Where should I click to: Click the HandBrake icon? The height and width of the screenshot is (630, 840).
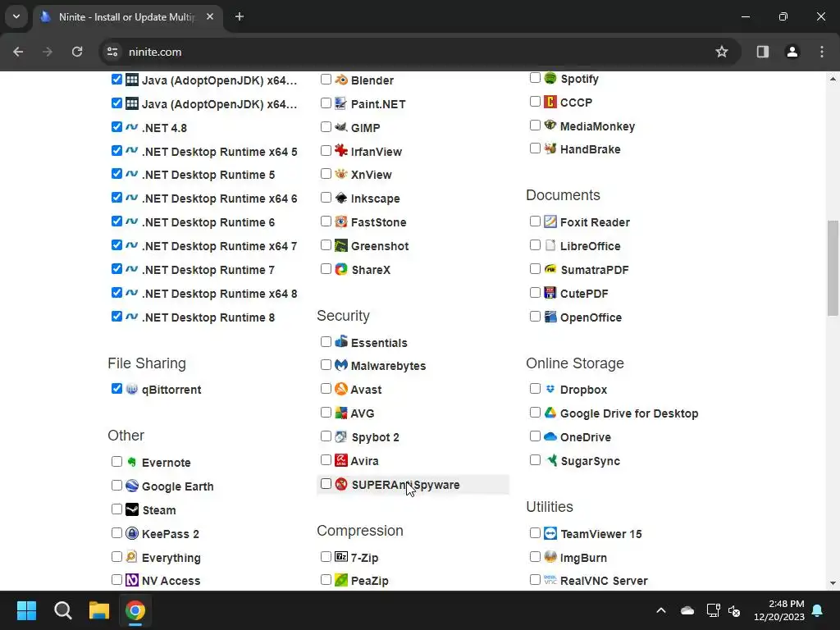coord(550,148)
